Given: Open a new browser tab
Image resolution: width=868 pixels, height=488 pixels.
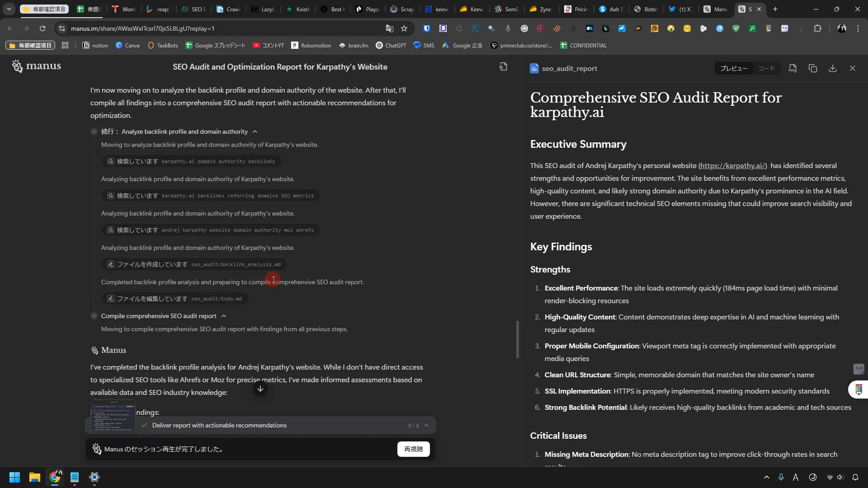Looking at the screenshot, I should pyautogui.click(x=775, y=9).
